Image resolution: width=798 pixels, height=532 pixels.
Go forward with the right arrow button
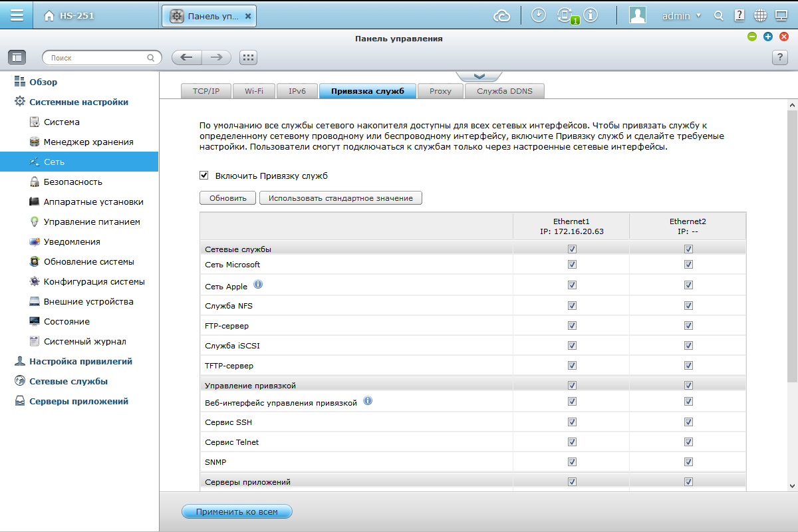(x=216, y=58)
